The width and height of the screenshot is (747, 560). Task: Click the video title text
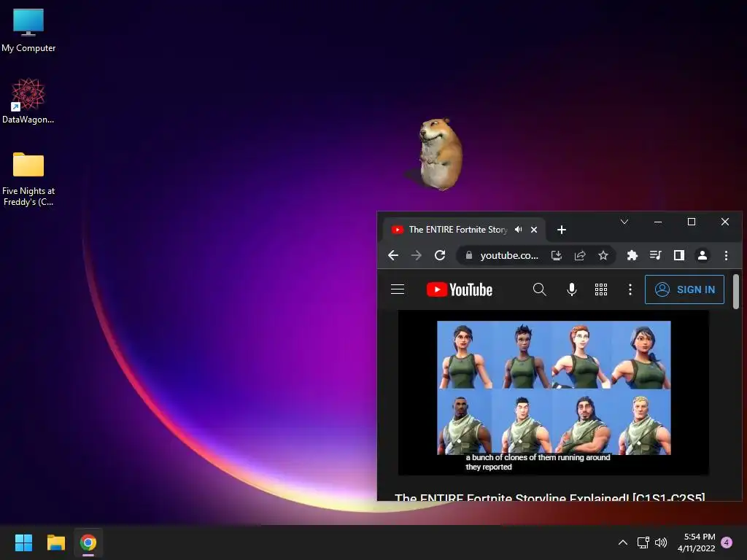coord(550,497)
